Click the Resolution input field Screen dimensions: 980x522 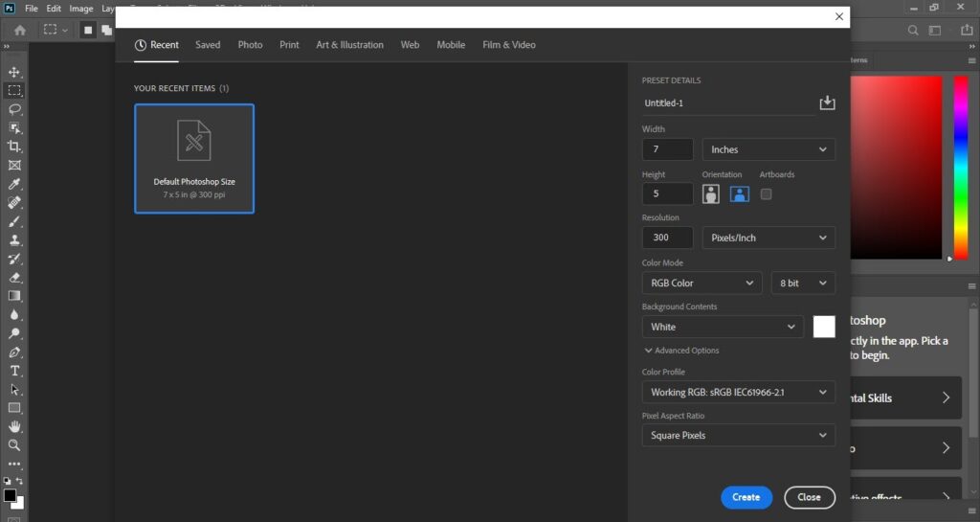pos(667,238)
